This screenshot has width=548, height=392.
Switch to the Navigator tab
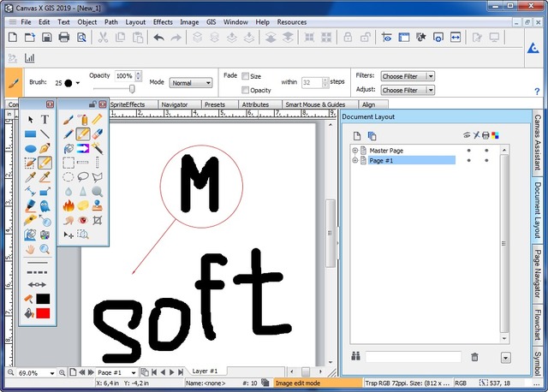pos(175,104)
